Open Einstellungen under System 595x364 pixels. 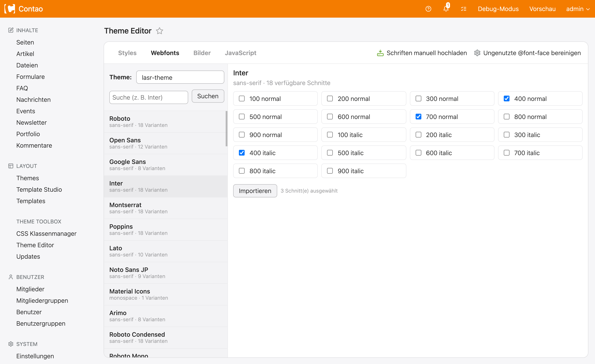click(35, 356)
